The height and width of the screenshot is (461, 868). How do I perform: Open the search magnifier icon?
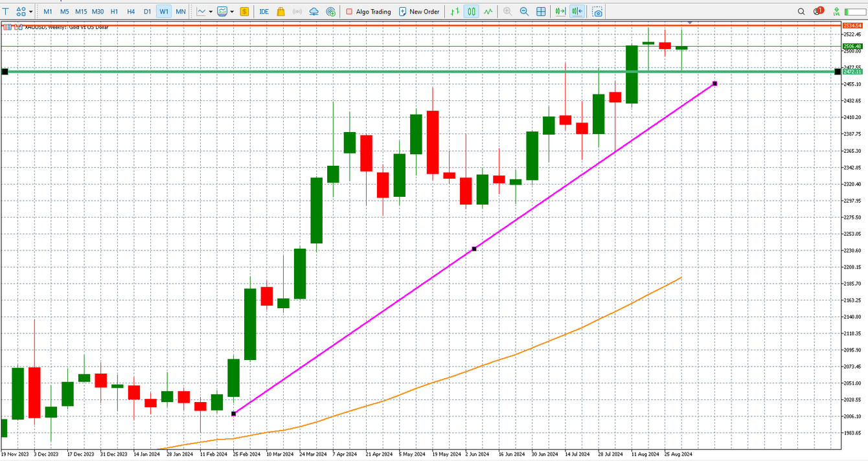pyautogui.click(x=801, y=12)
